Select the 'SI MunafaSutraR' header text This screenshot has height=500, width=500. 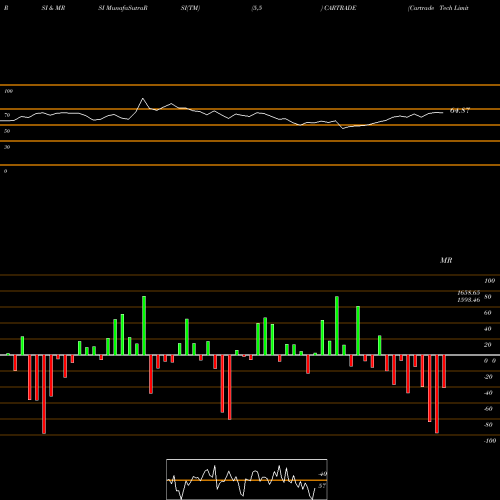pyautogui.click(x=123, y=8)
